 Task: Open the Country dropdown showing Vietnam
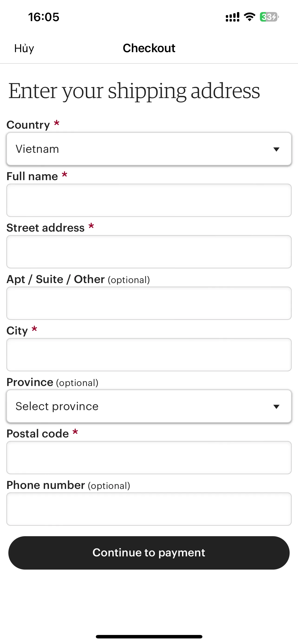pos(149,149)
